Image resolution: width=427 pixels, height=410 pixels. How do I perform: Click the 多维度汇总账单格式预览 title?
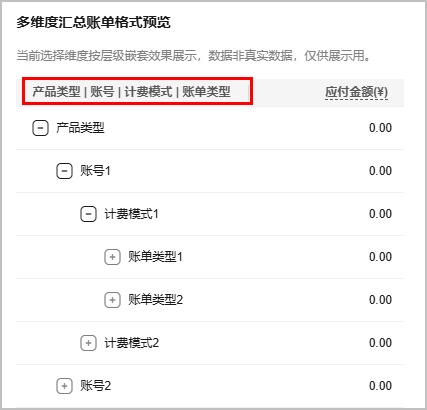click(94, 23)
